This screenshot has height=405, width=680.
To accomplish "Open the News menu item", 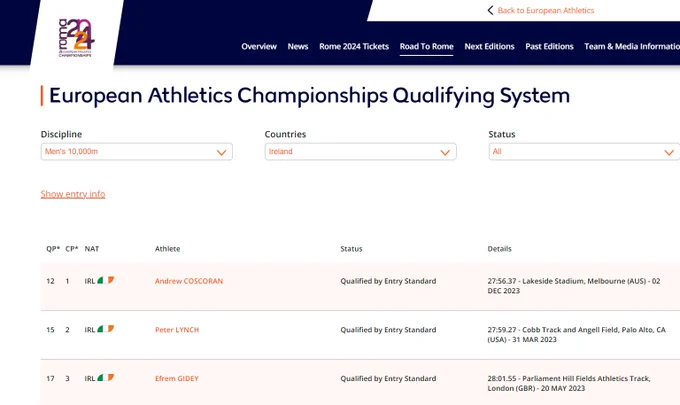I will click(x=298, y=46).
